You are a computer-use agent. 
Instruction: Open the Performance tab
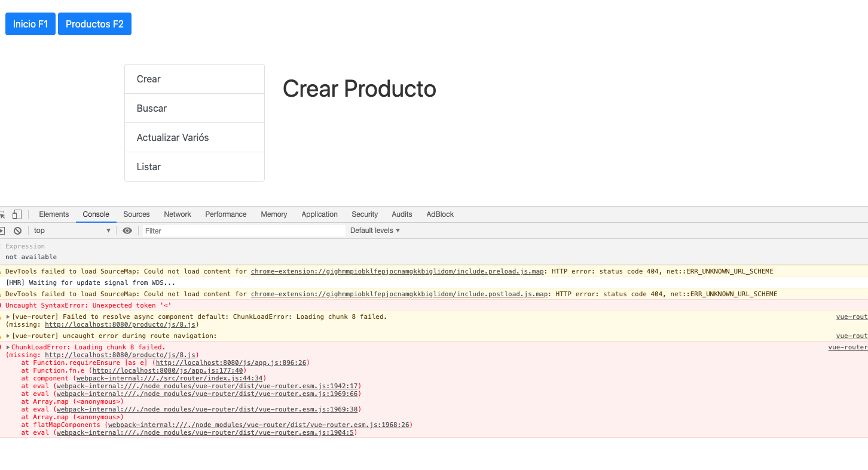point(226,214)
